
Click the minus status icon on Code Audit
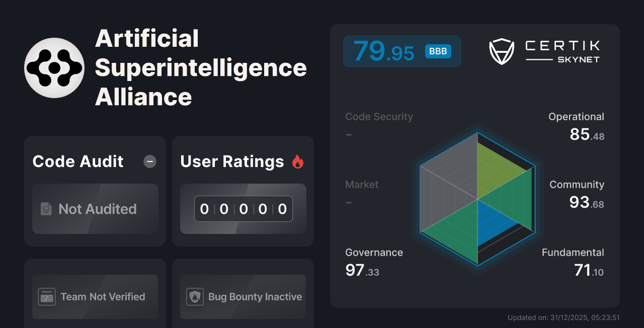point(149,161)
